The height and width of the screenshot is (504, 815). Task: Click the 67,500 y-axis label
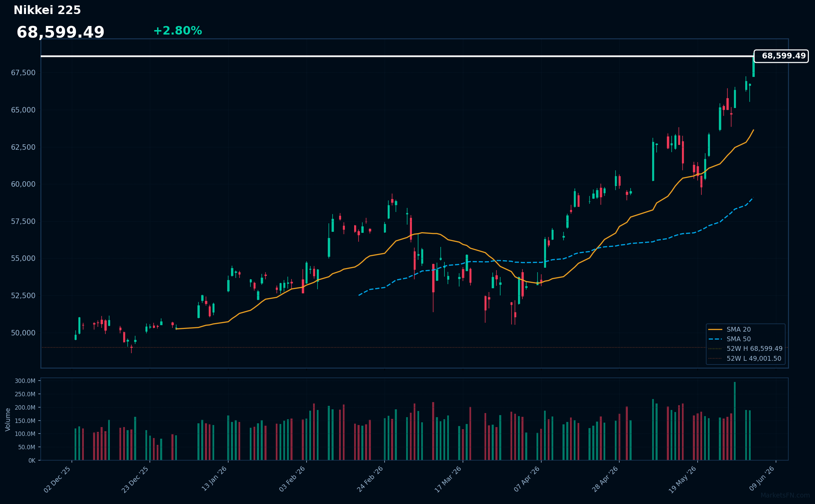[x=23, y=72]
